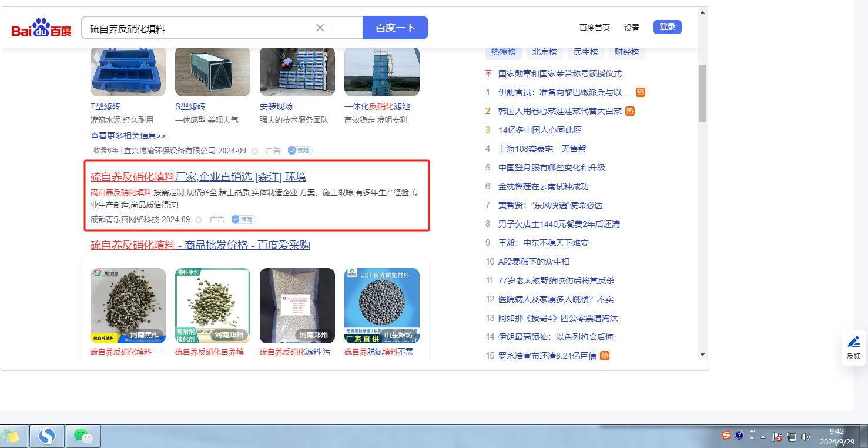Image resolution: width=868 pixels, height=448 pixels.
Task: Open the volume speaker tray icon
Action: [x=805, y=437]
